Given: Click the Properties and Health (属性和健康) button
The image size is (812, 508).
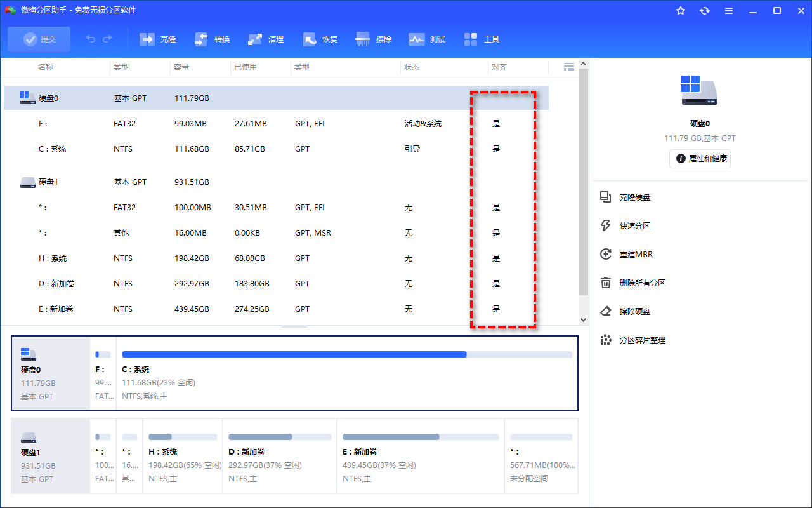Looking at the screenshot, I should [700, 159].
